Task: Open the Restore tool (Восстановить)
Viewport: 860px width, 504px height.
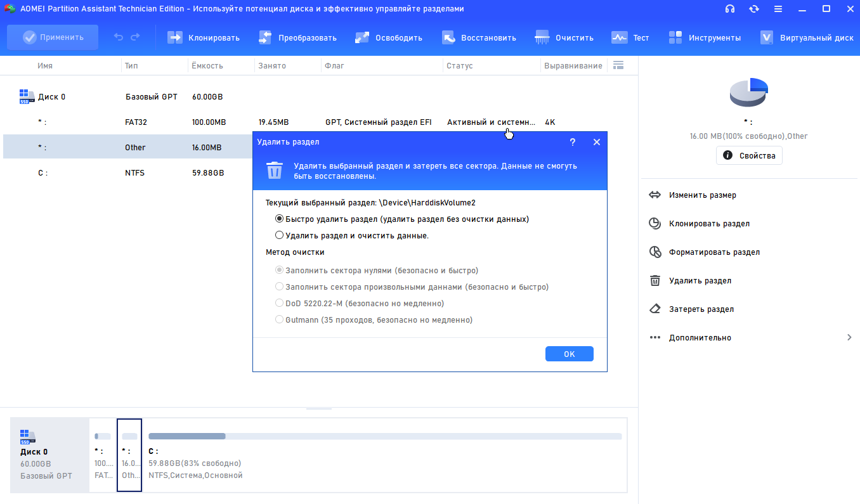Action: [x=448, y=37]
